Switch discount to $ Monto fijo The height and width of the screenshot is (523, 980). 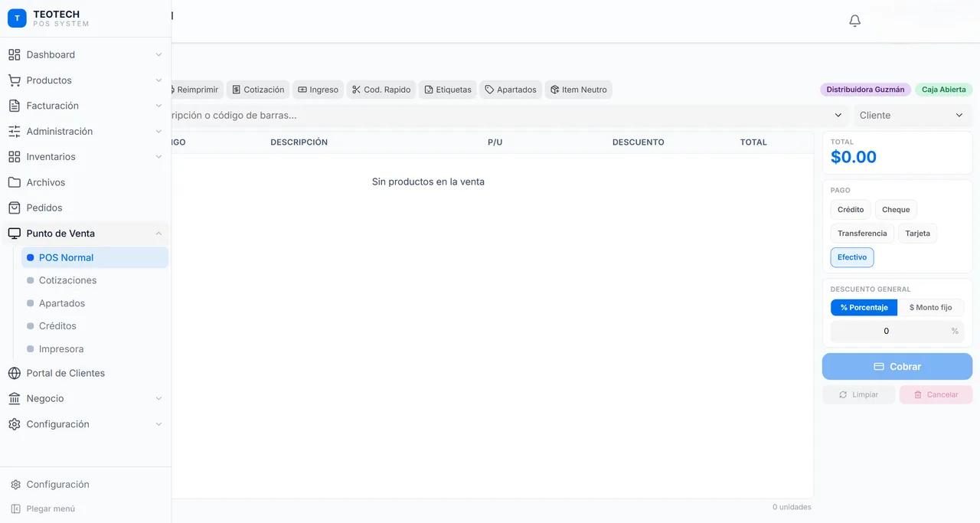[930, 307]
